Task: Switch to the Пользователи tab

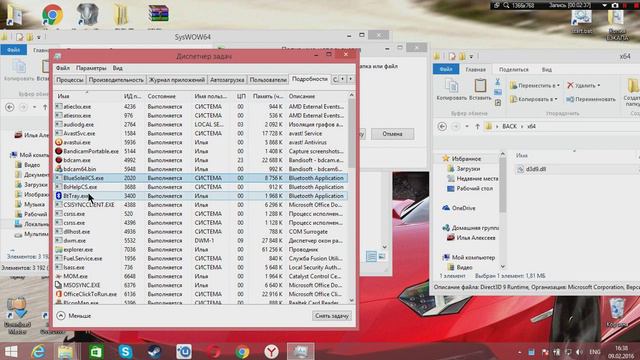Action: 268,80
